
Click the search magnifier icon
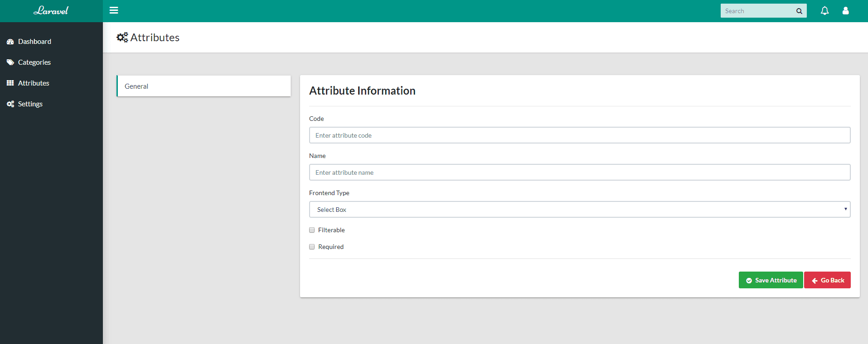(x=799, y=11)
